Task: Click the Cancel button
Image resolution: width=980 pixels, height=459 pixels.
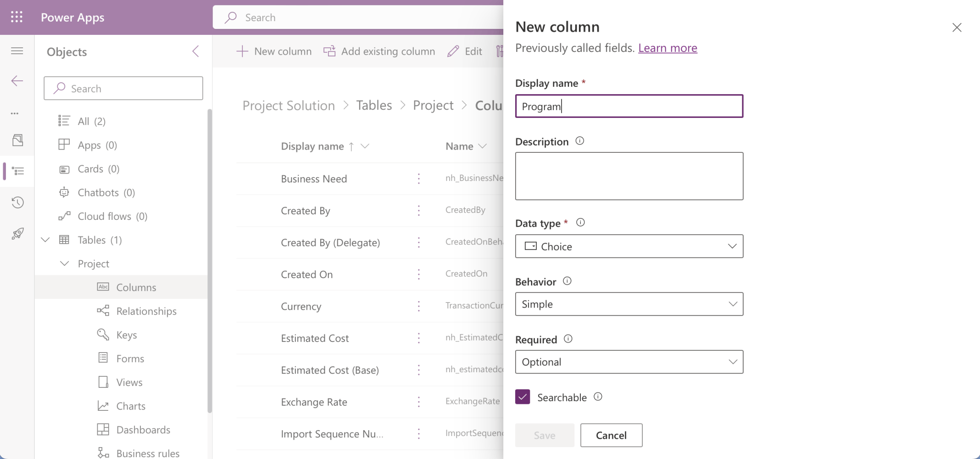Action: 611,435
